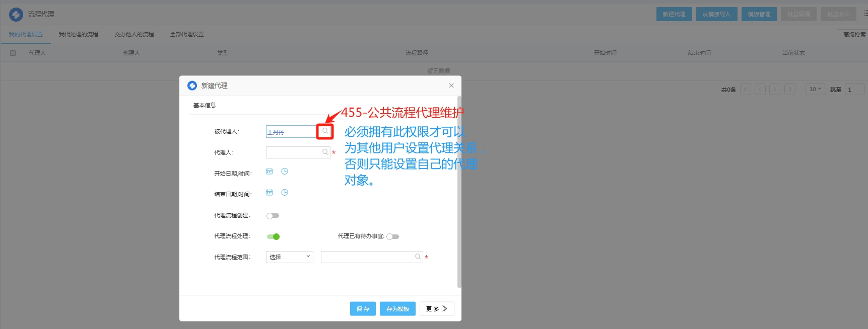Click the search icon in 被代理人 field
The width and height of the screenshot is (868, 329).
[x=325, y=131]
